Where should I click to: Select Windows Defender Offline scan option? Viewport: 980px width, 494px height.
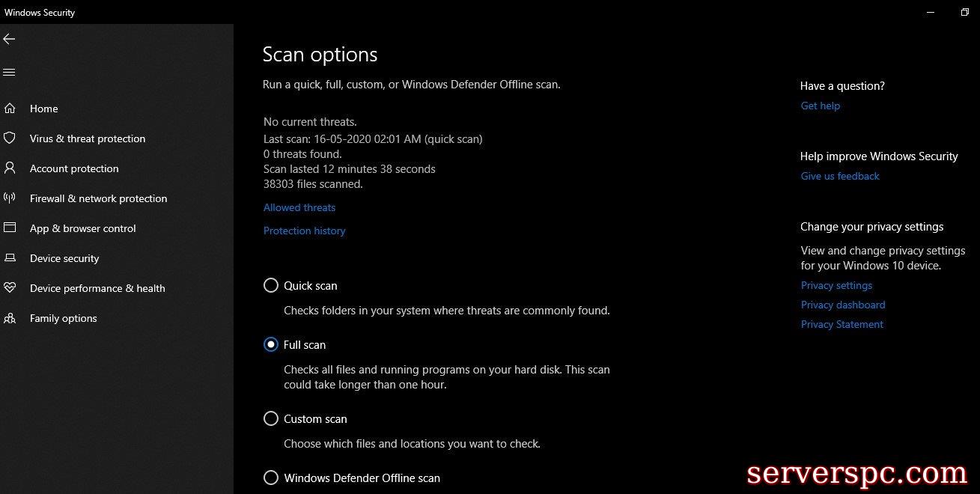coord(271,478)
